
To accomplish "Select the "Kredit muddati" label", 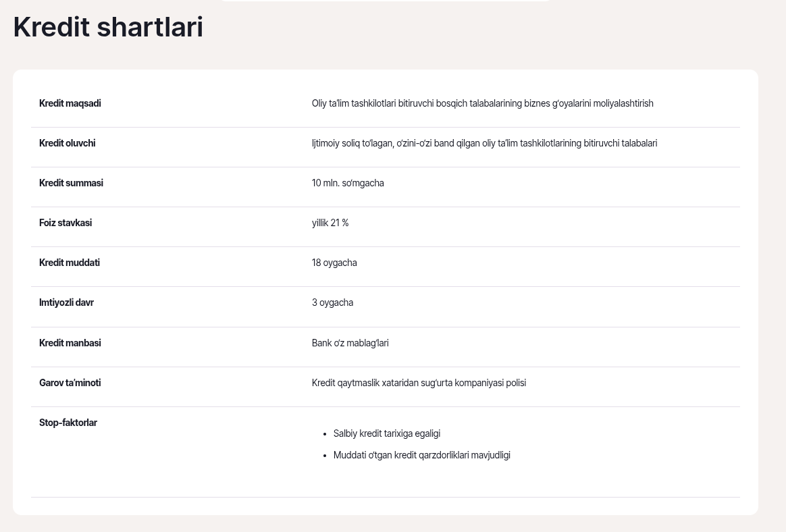I will (x=70, y=263).
